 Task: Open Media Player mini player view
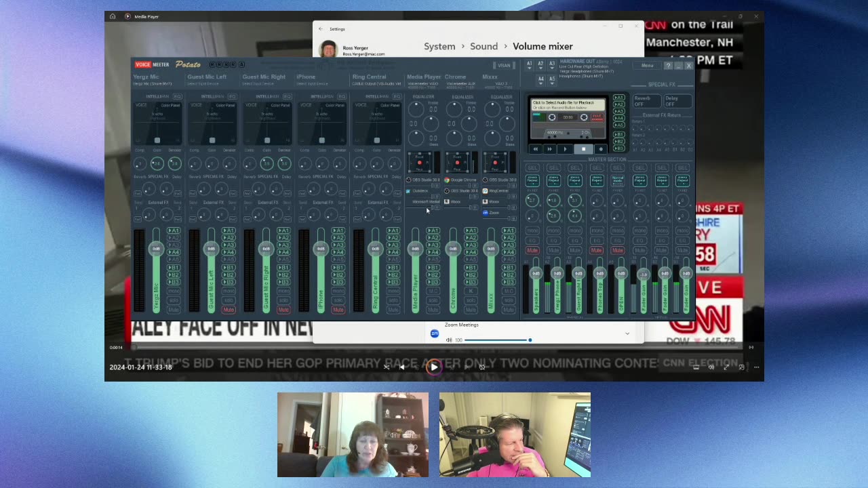(741, 367)
